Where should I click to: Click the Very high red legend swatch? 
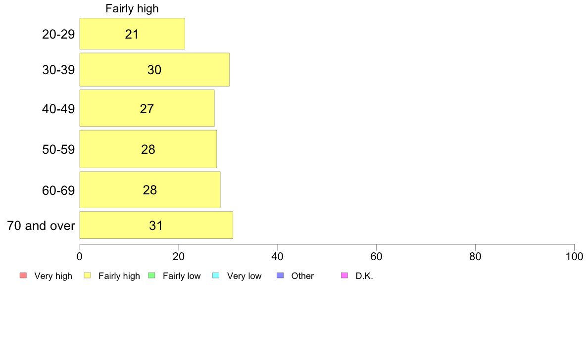point(23,275)
